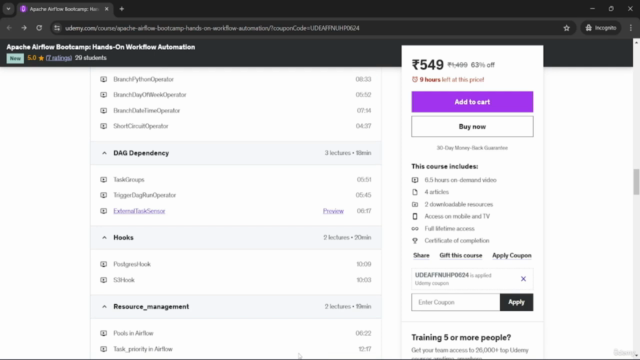Click the mobile and TV access icon

(415, 216)
